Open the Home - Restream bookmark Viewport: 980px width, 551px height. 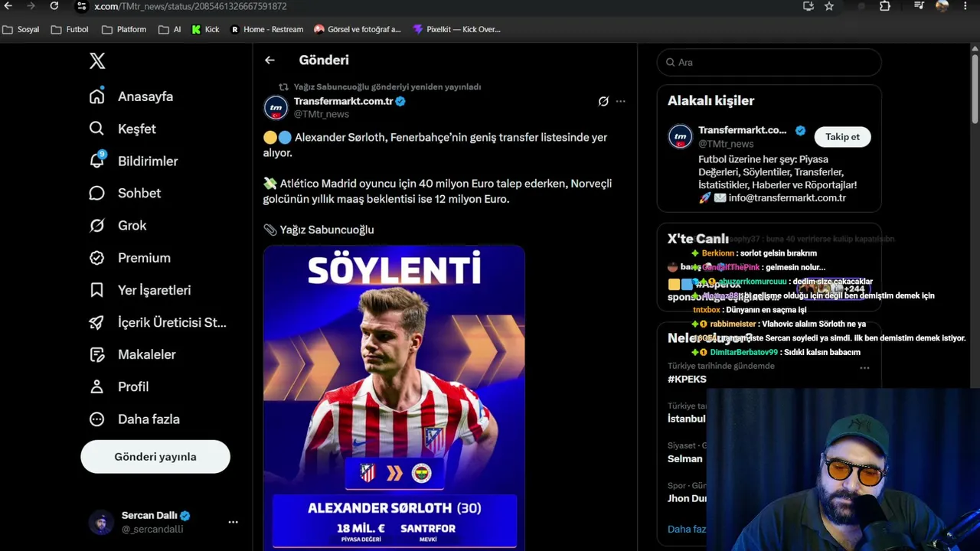[267, 30]
